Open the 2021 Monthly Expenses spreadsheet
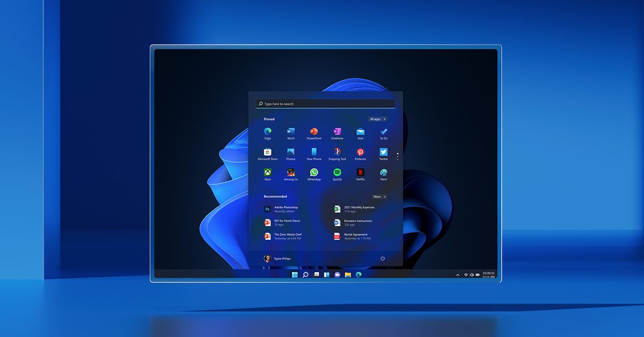Screen dimensions: 644x337 click(358, 209)
